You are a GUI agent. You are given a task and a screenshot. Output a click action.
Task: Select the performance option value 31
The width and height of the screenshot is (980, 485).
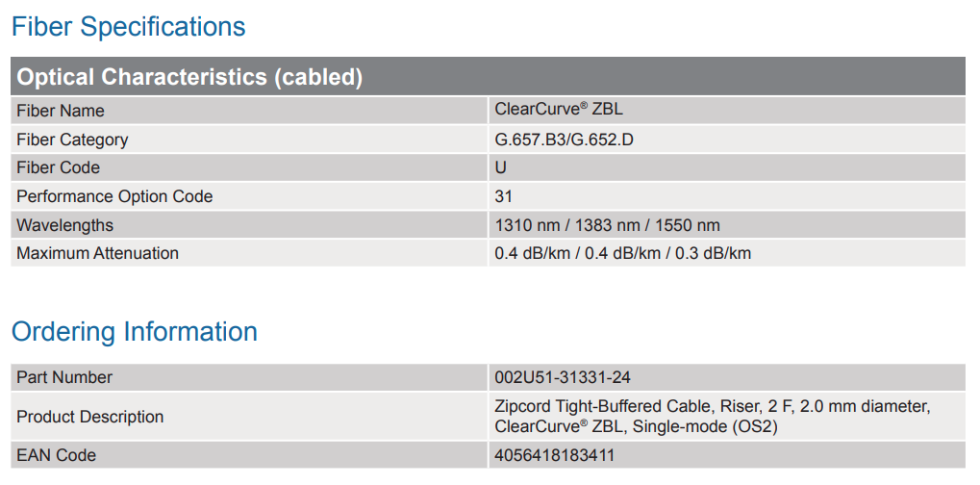(x=504, y=196)
